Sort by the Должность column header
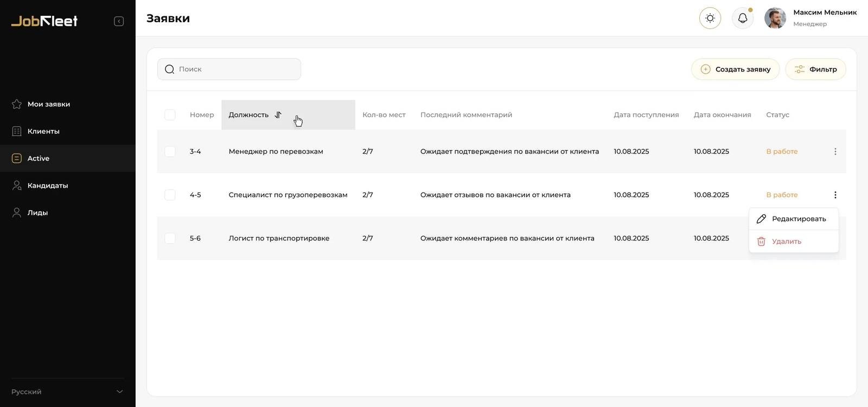 [x=288, y=115]
